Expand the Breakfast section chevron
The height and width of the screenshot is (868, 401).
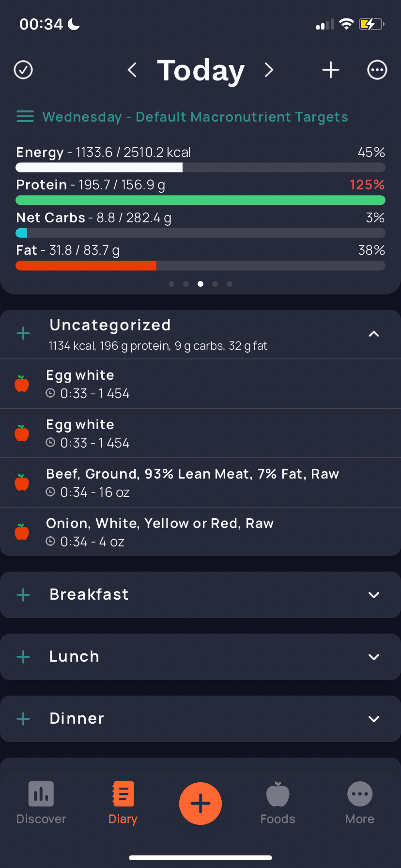(x=374, y=595)
